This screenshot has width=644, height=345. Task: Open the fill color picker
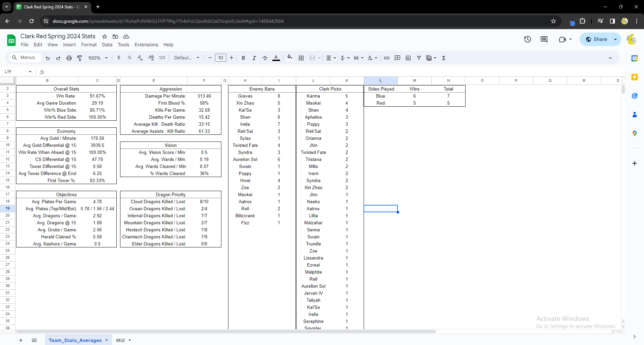pyautogui.click(x=290, y=58)
